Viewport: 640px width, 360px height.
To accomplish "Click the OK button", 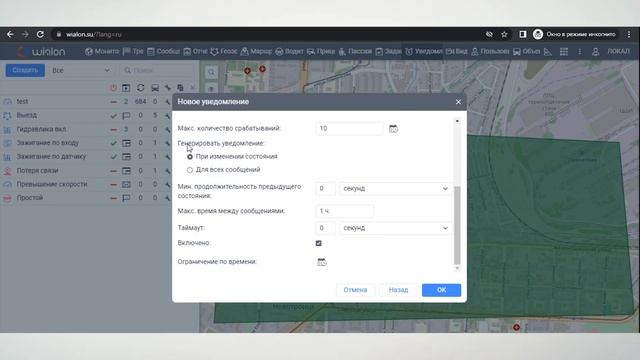I will 441,290.
